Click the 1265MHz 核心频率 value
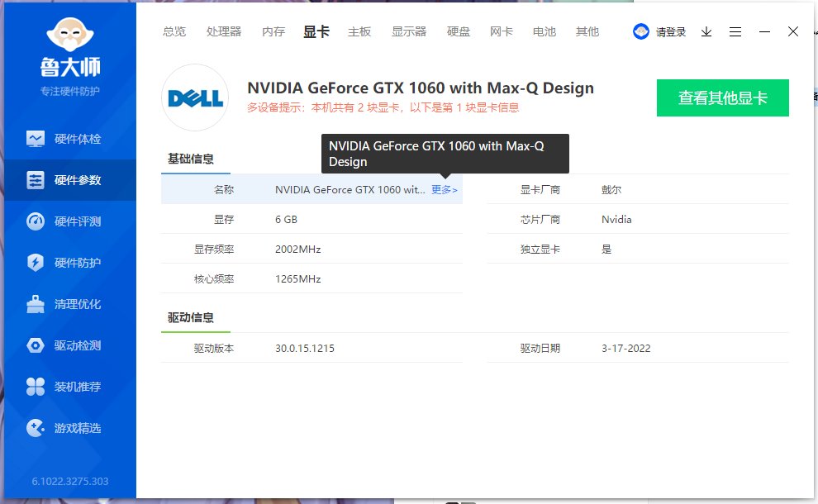 pyautogui.click(x=298, y=279)
